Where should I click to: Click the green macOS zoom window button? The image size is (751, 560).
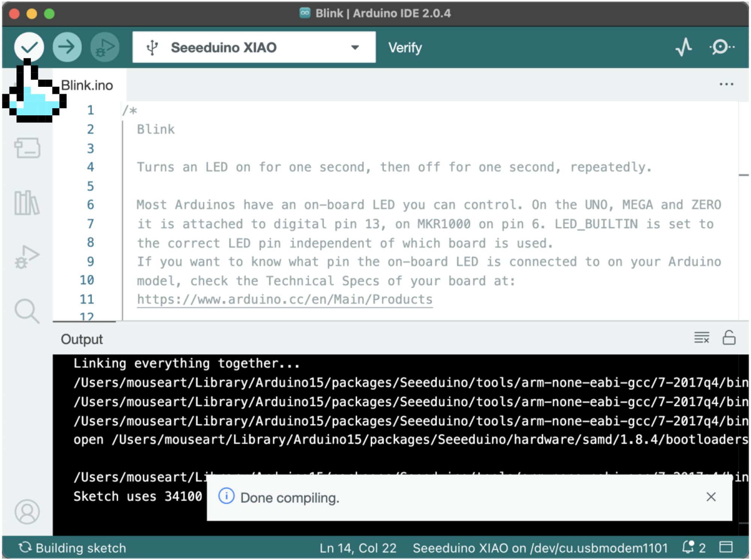point(49,14)
